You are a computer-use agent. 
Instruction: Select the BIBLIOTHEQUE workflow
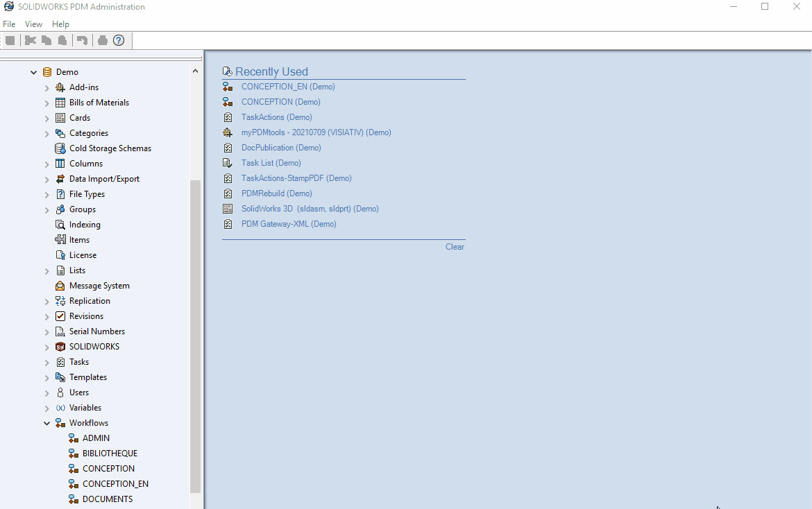110,454
